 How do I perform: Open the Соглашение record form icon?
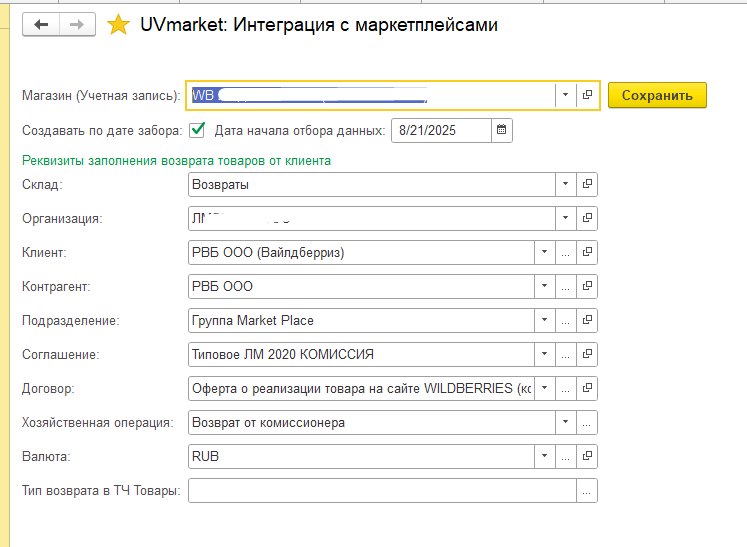tap(587, 354)
